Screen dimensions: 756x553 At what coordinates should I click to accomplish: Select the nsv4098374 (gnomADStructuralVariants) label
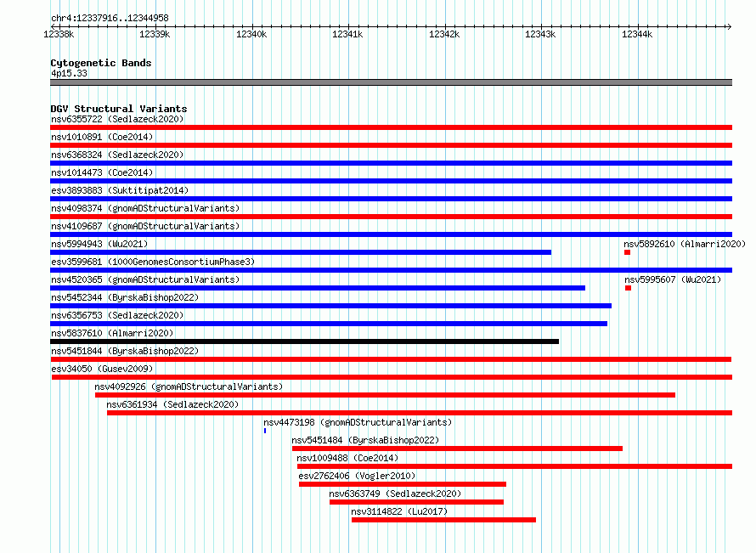click(x=145, y=208)
